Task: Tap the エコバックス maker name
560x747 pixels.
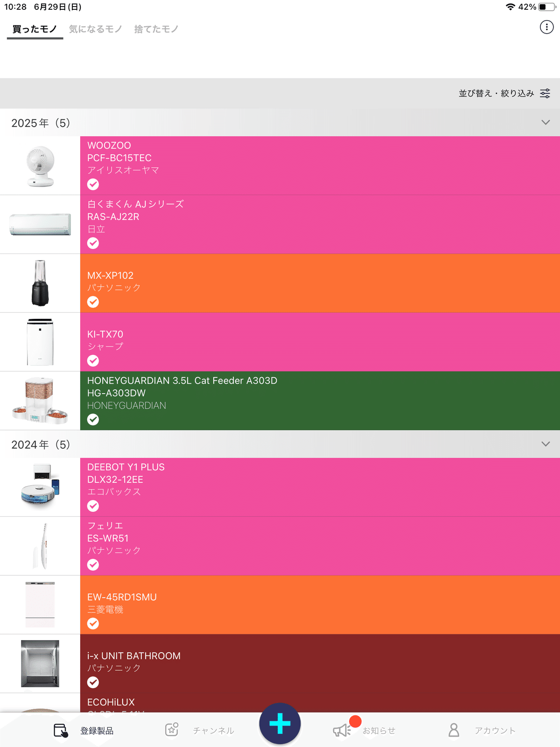Action: click(x=114, y=492)
